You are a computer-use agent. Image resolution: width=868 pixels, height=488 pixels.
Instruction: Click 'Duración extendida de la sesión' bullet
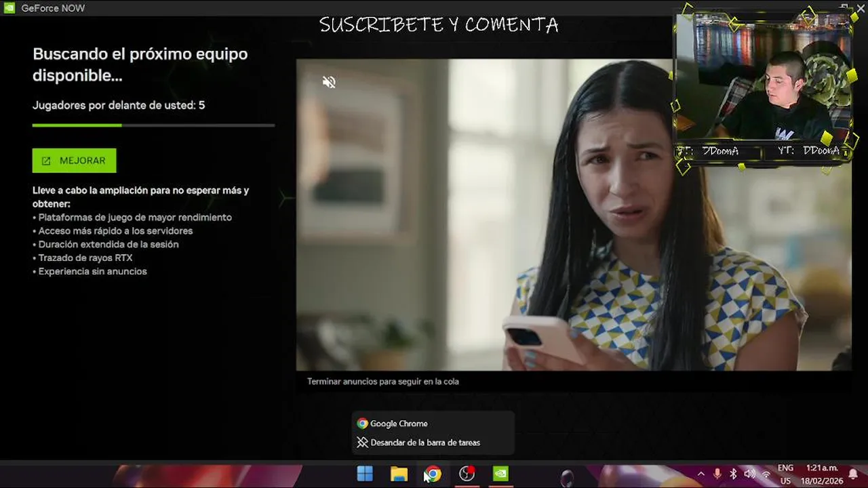pyautogui.click(x=106, y=244)
